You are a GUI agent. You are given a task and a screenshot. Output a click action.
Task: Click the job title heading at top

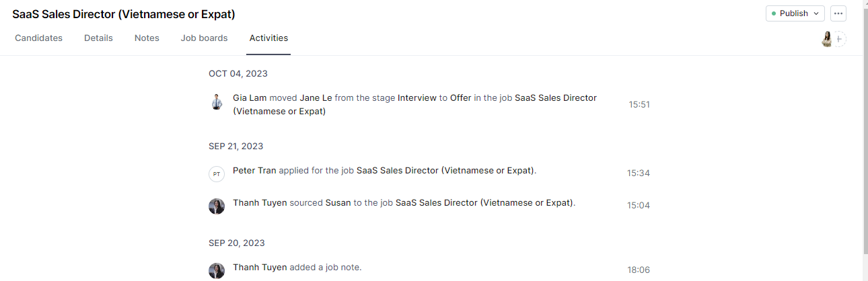(x=128, y=14)
